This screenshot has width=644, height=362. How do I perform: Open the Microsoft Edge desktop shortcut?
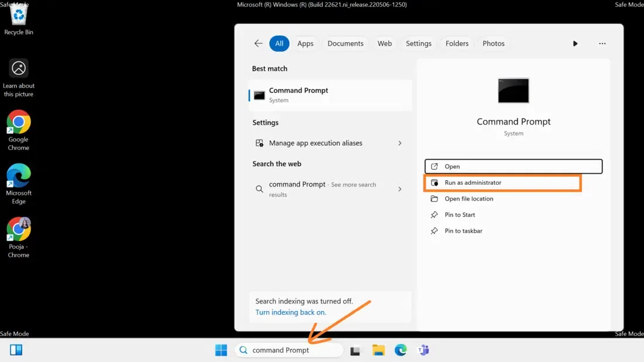point(19,184)
